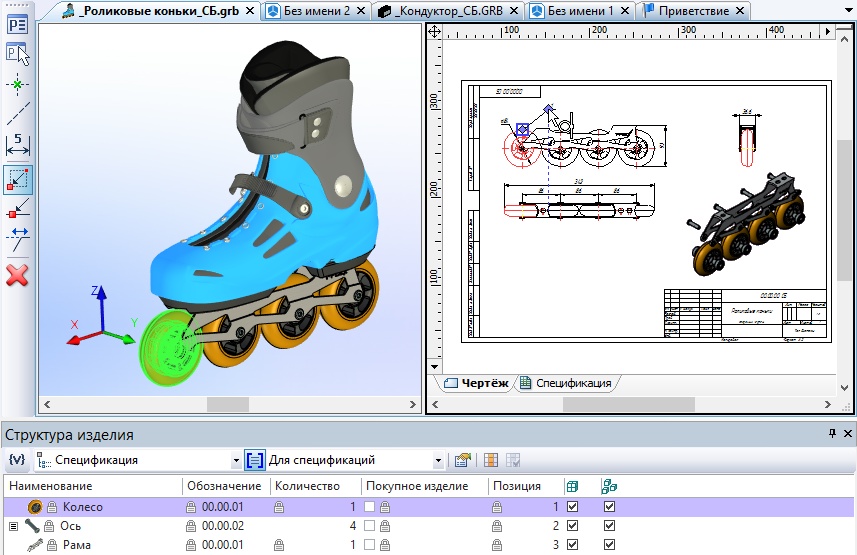Open the Спецификация structure dropdown
Screen dimensions: 857x555
click(x=236, y=461)
